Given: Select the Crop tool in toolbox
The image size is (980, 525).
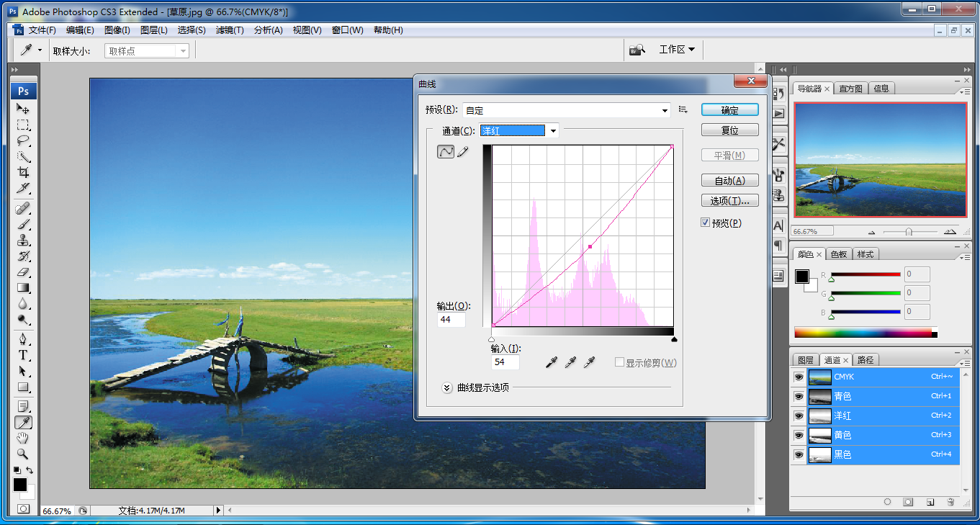Looking at the screenshot, I should [x=23, y=172].
